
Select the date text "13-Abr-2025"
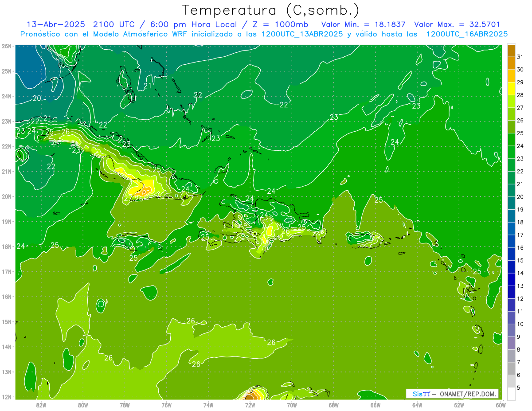[x=55, y=24]
